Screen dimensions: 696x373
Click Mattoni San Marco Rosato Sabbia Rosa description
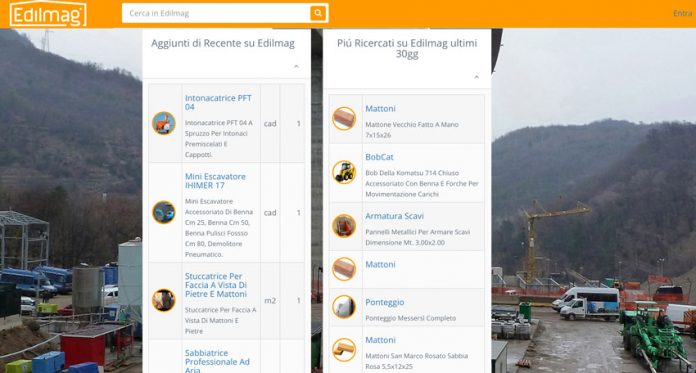pos(416,361)
